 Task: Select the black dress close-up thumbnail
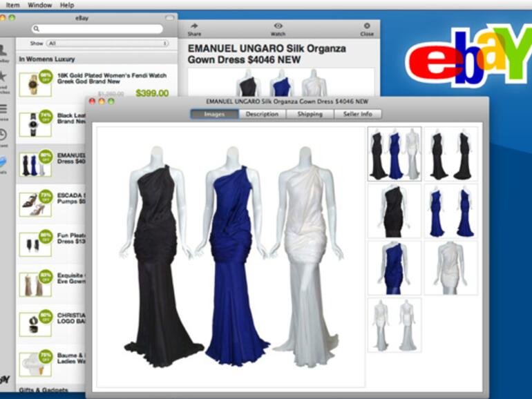pyautogui.click(x=395, y=211)
